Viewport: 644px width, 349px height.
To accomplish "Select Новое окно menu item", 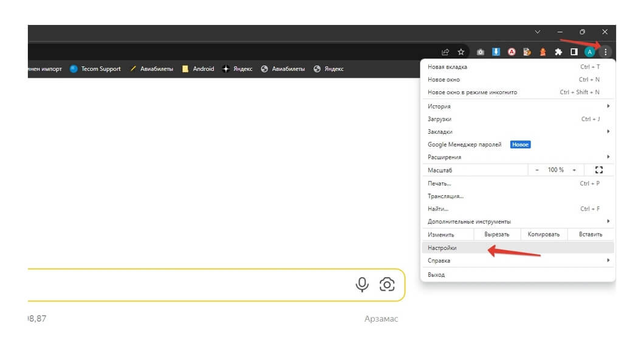I will click(x=518, y=79).
